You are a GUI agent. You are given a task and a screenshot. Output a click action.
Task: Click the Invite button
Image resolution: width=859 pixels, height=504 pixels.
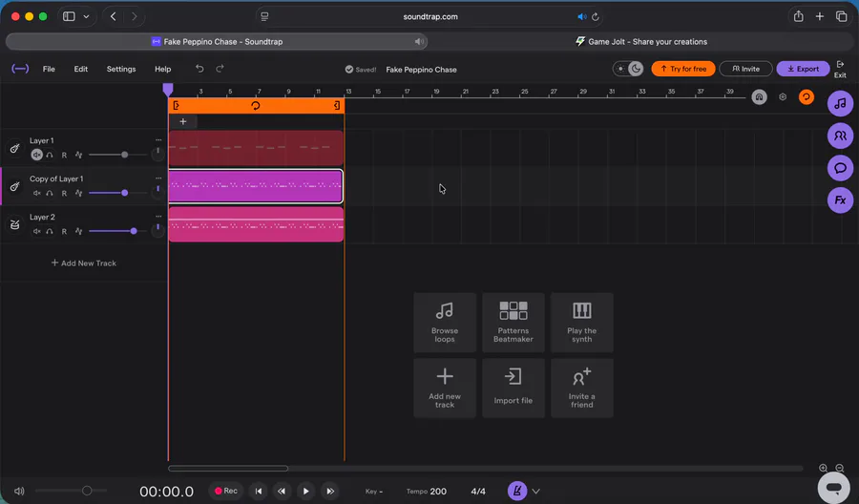(745, 69)
